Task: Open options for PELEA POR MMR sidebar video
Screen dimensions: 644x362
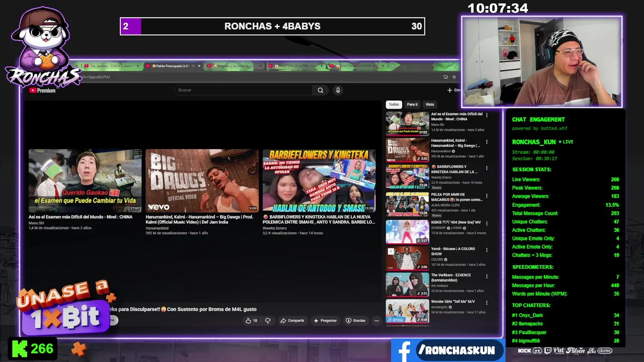Action: 487,196
